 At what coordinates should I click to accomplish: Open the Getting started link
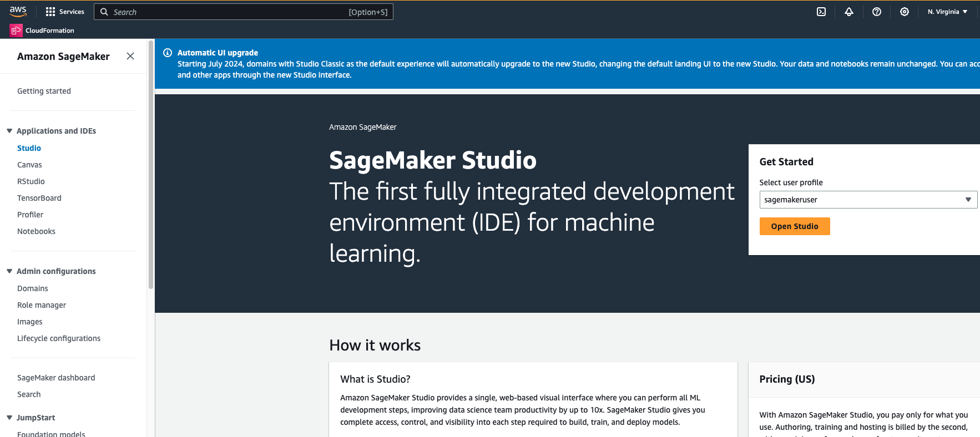pyautogui.click(x=44, y=91)
